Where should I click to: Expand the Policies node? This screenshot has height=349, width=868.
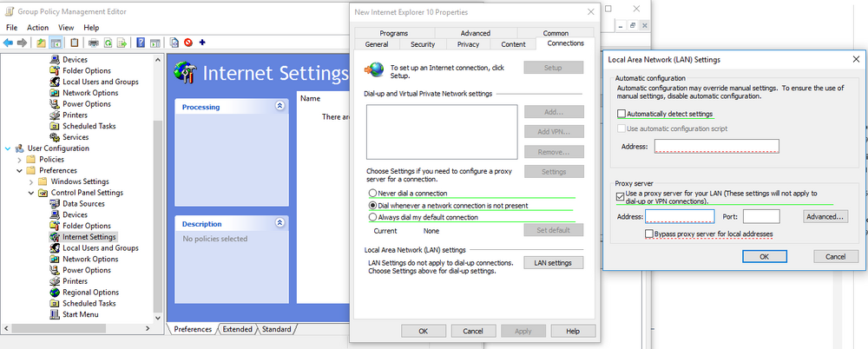point(19,160)
